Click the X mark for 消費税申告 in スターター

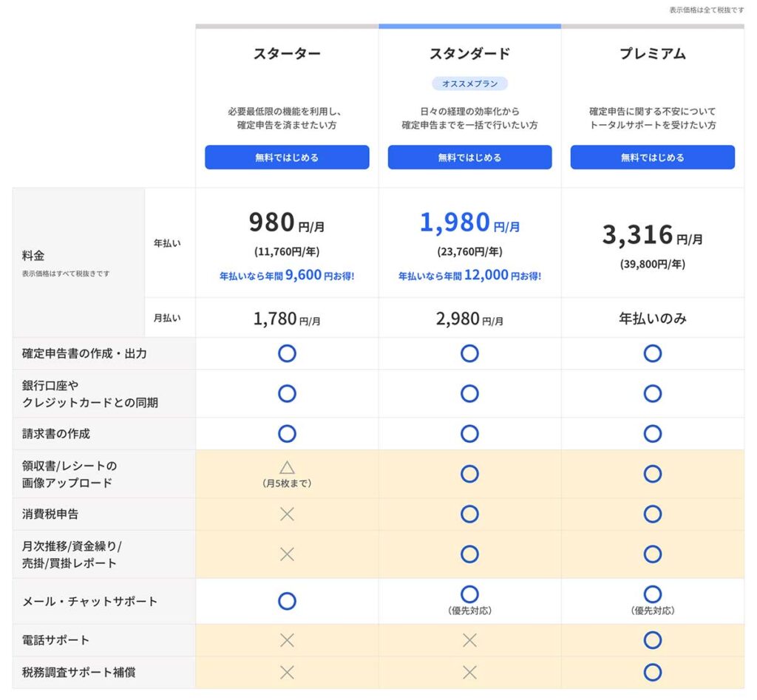pos(287,514)
